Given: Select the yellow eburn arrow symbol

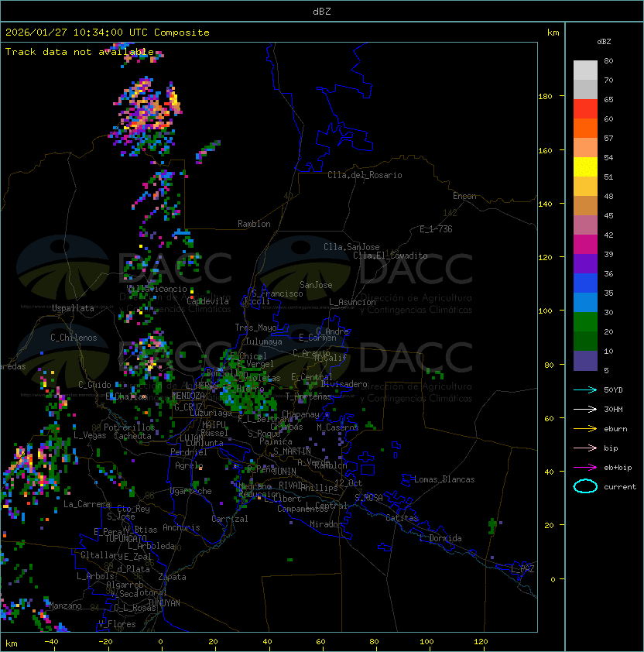Looking at the screenshot, I should click(585, 429).
